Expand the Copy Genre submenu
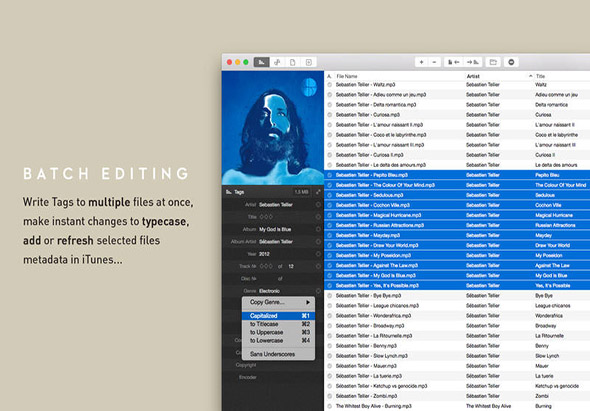This screenshot has width=590, height=411. coord(278,302)
